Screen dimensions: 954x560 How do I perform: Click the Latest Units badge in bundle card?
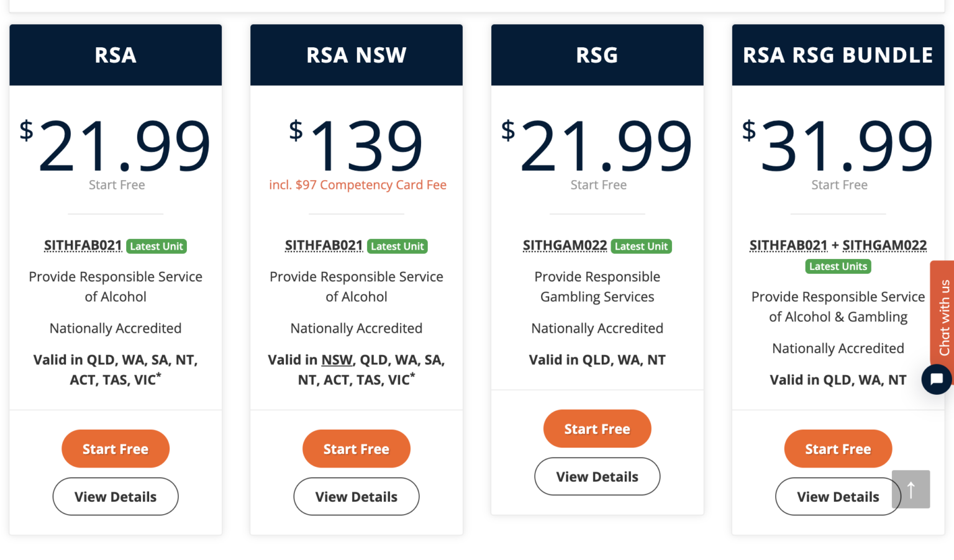click(838, 266)
